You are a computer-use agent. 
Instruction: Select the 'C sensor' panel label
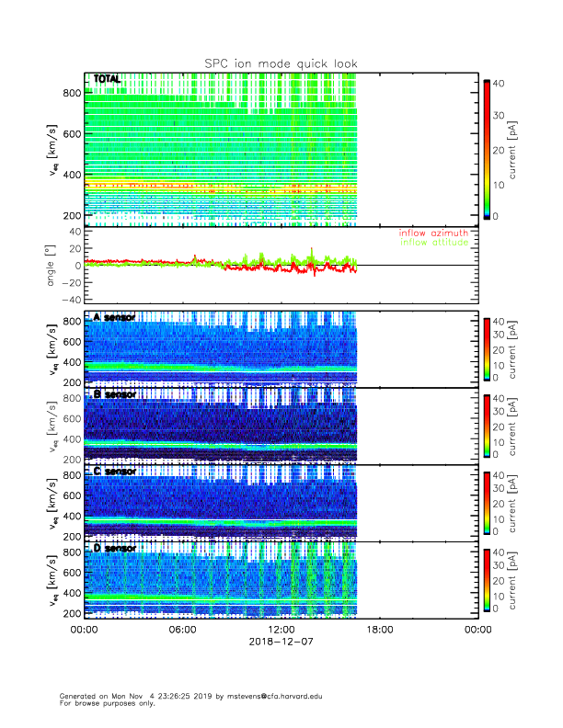tap(114, 472)
